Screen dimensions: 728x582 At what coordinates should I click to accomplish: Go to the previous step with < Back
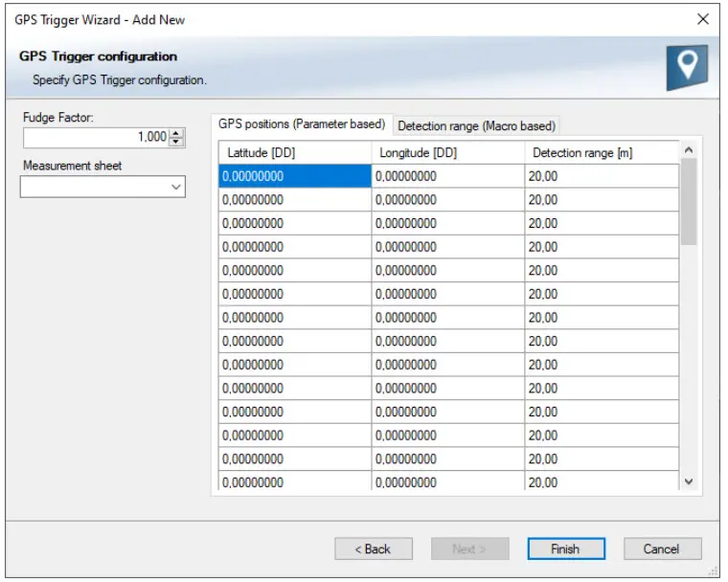374,549
